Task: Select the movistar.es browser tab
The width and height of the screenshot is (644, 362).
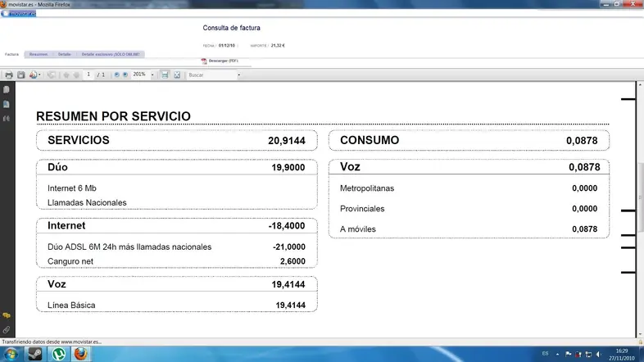Action: 20,14
